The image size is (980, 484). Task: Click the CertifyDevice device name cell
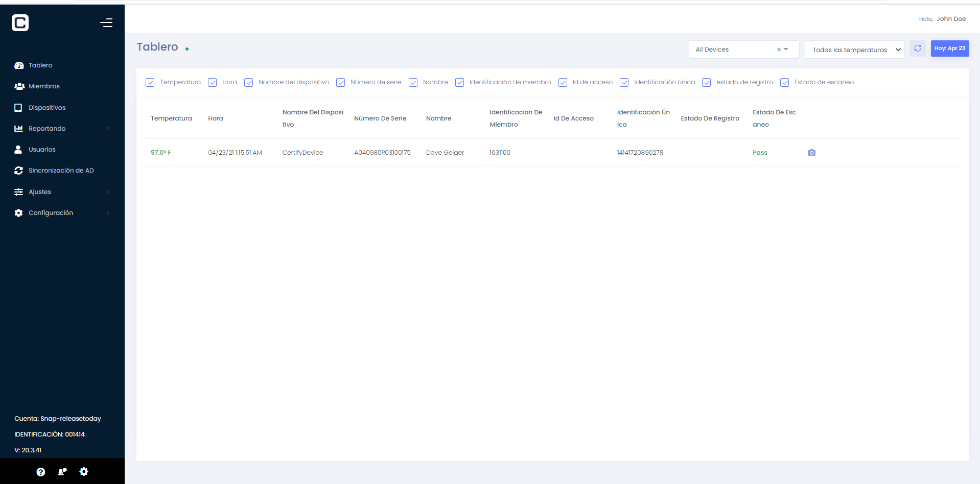tap(302, 153)
